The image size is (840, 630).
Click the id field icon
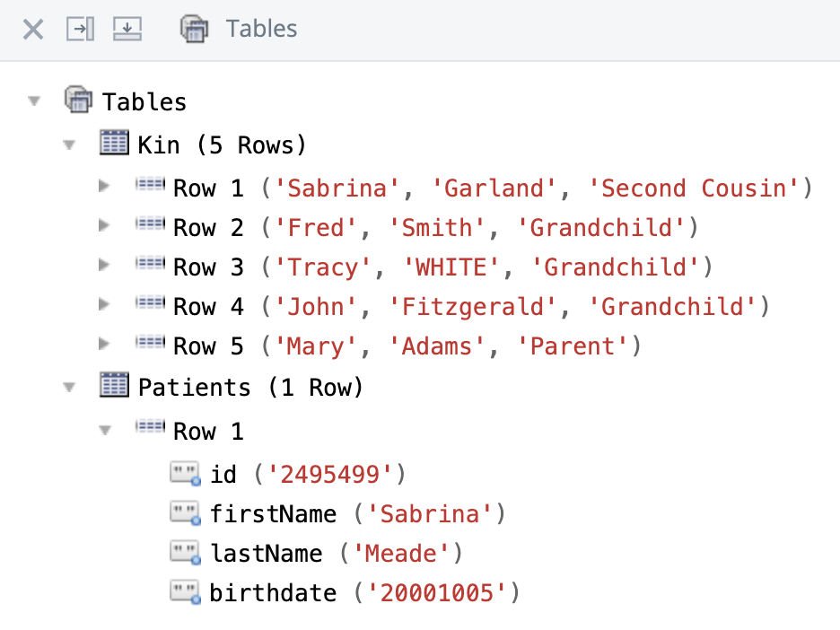point(185,473)
